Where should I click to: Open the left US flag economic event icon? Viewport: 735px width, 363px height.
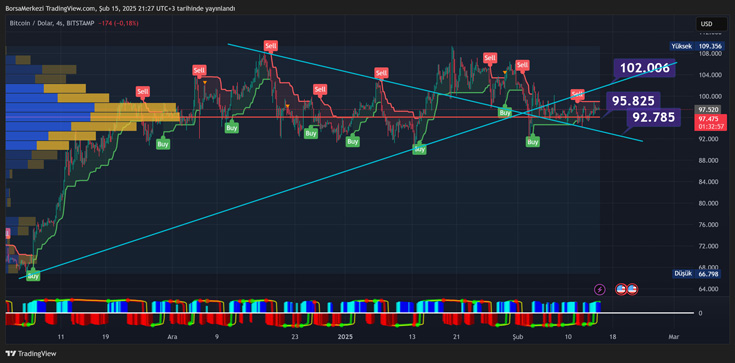point(621,289)
